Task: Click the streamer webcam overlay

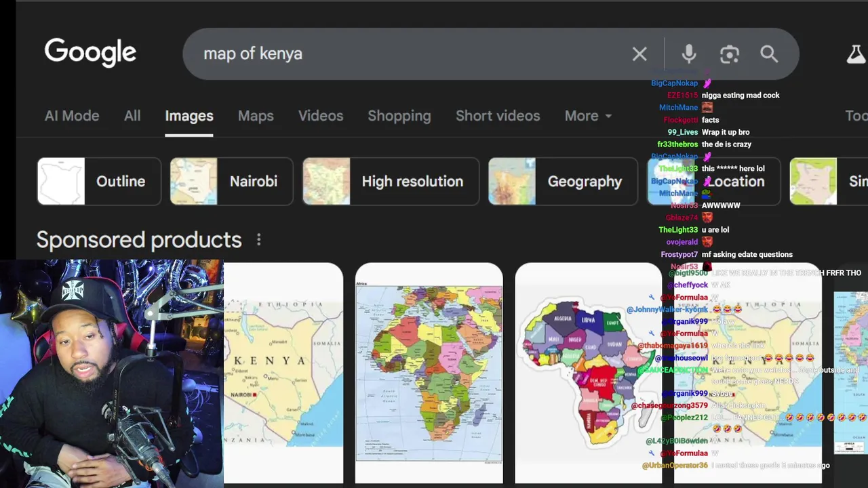Action: 112,373
